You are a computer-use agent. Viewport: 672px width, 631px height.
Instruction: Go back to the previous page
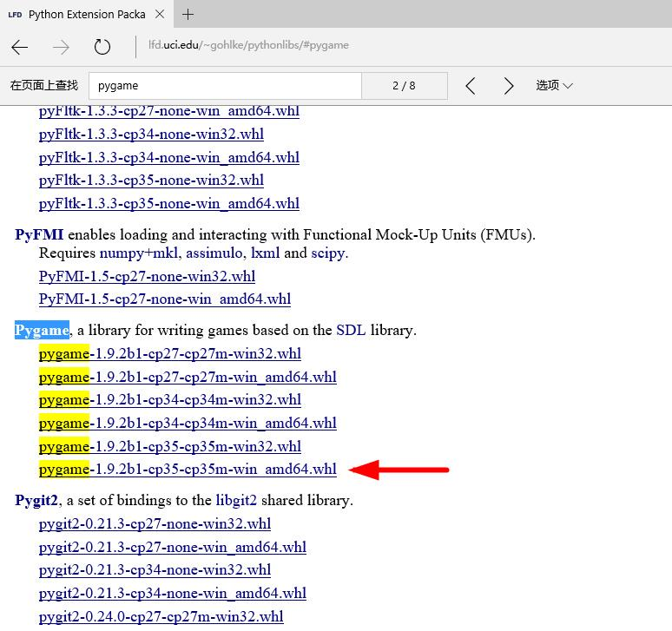click(20, 47)
